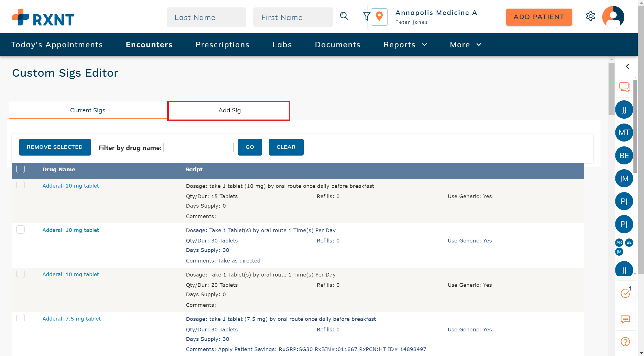
Task: Open the Prescriptions menu item
Action: (222, 45)
